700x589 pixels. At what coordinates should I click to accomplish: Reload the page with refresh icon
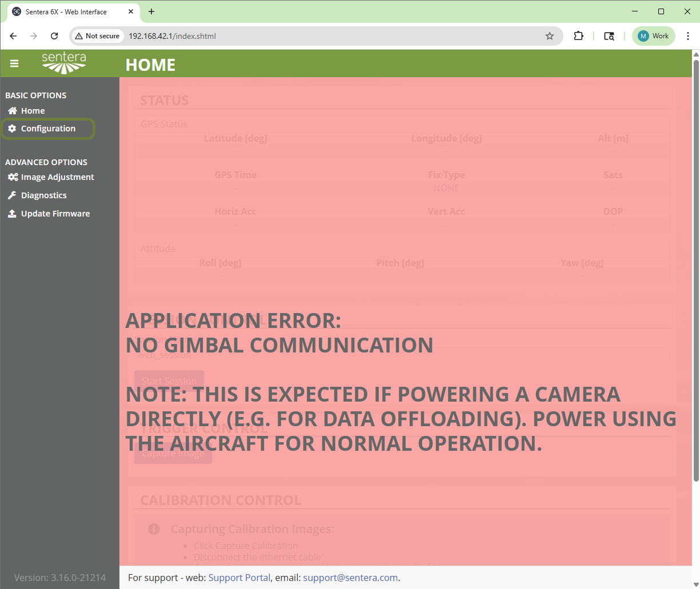point(54,36)
